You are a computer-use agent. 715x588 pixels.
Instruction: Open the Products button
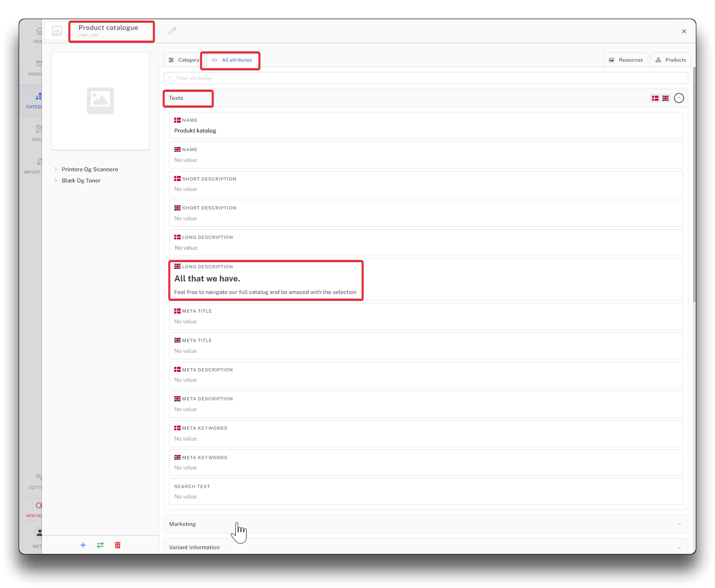coord(671,60)
